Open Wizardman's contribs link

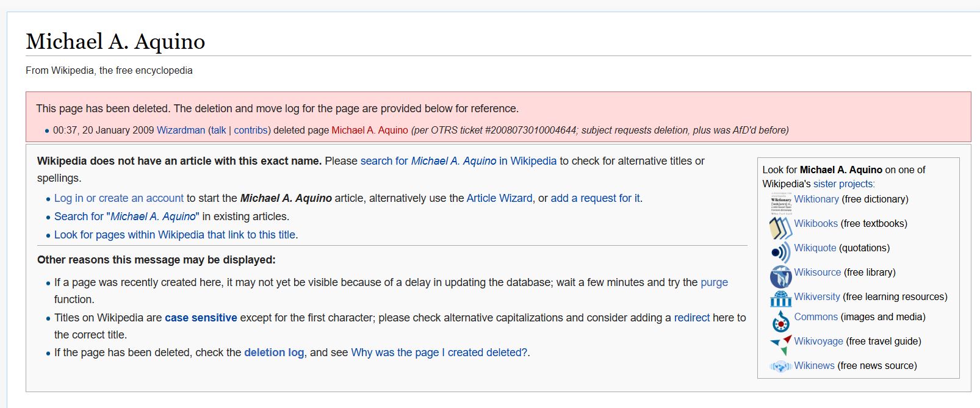pos(251,130)
